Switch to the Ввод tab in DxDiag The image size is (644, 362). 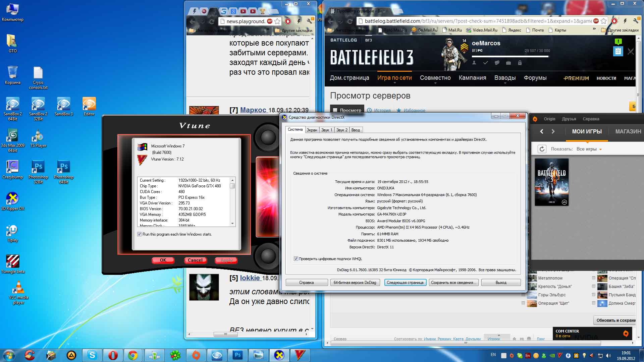pyautogui.click(x=356, y=130)
